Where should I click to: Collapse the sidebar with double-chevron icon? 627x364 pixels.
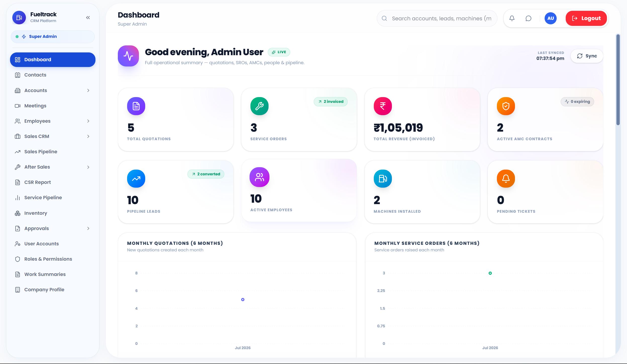(88, 18)
